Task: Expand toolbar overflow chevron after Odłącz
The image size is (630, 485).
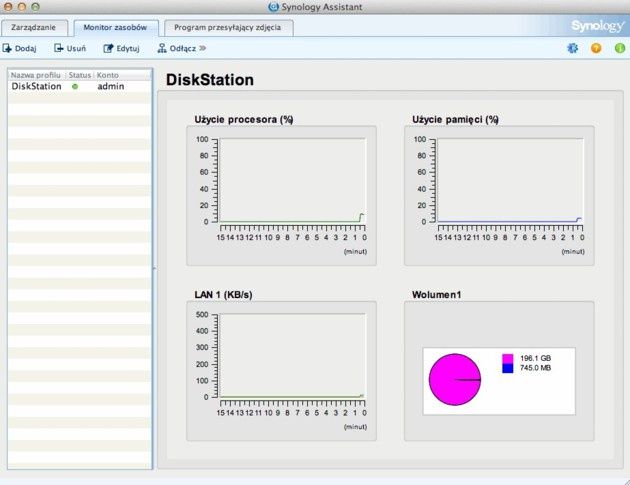Action: tap(202, 48)
